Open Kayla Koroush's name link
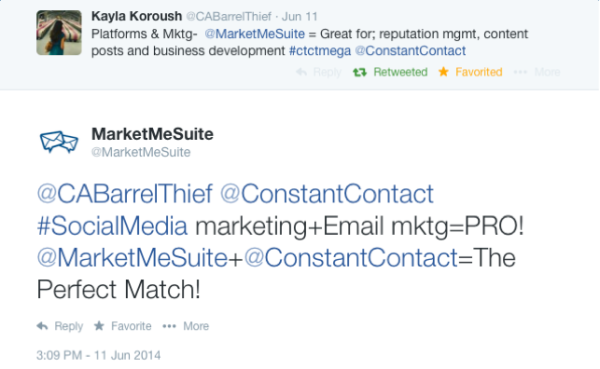The image size is (600, 369). (136, 16)
